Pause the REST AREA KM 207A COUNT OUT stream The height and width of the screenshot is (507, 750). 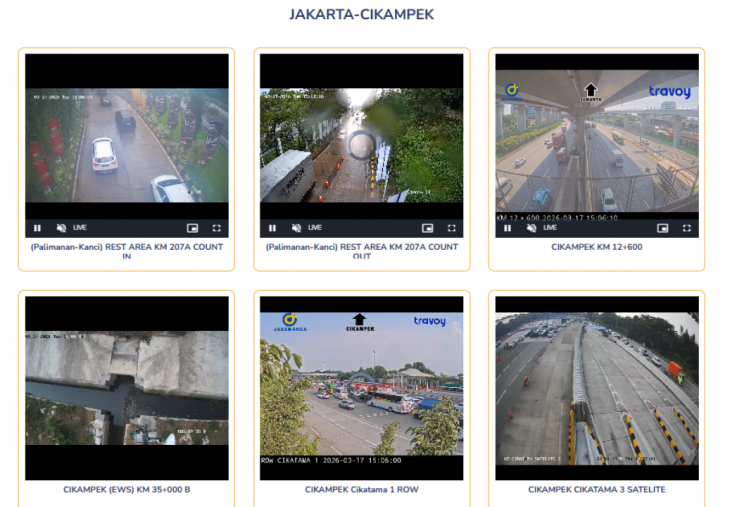[272, 228]
